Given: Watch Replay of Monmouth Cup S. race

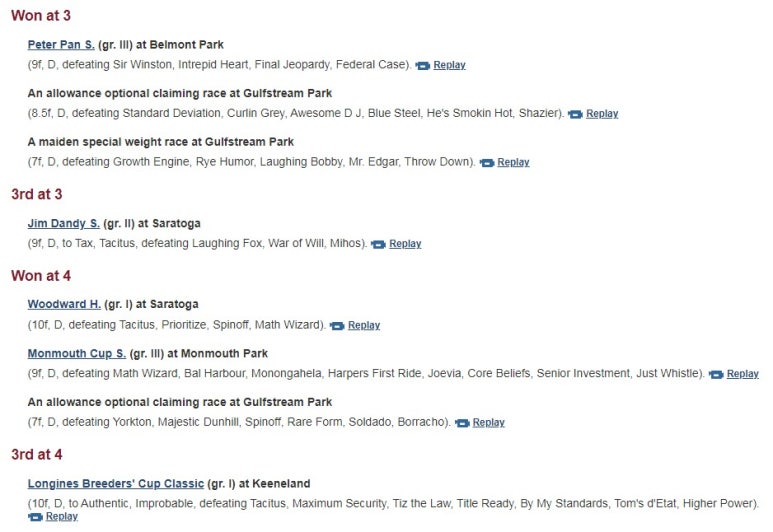Looking at the screenshot, I should tap(742, 374).
